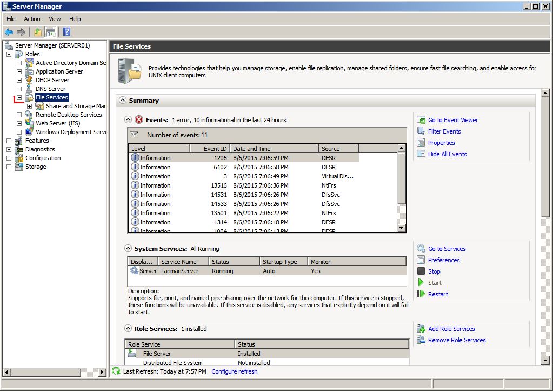Expand Active Directory Domain Services node

(19, 63)
